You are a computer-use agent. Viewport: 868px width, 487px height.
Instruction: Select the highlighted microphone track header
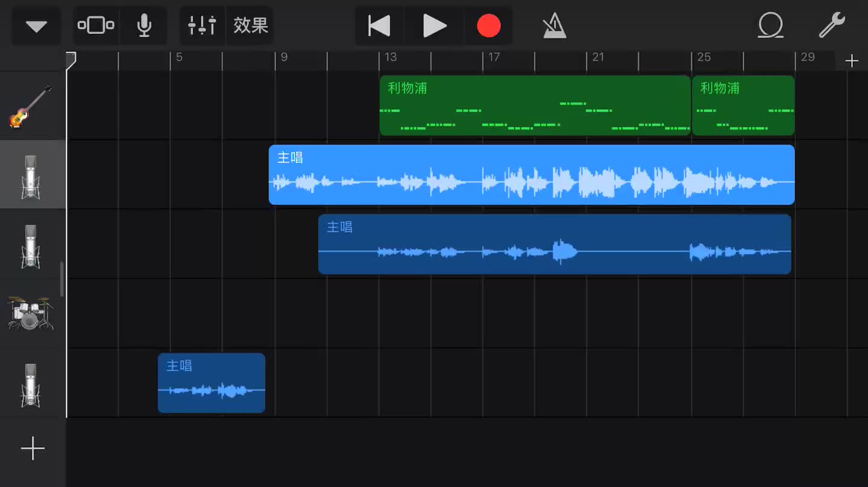31,175
